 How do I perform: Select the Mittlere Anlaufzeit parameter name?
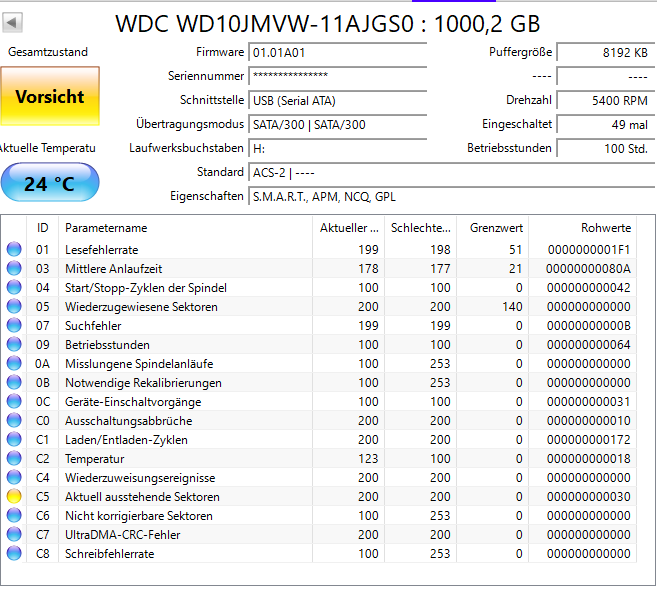(x=113, y=269)
